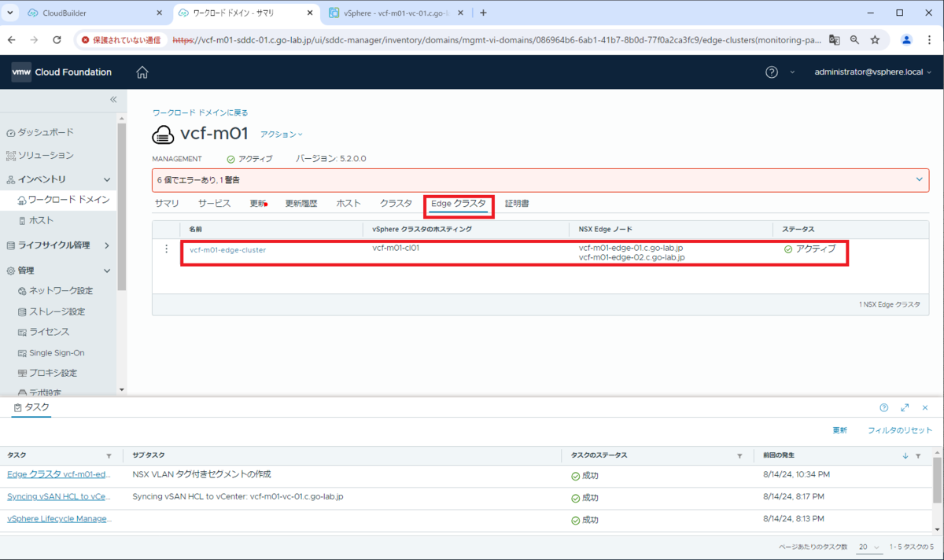Bookmark this page with star icon

[x=875, y=40]
